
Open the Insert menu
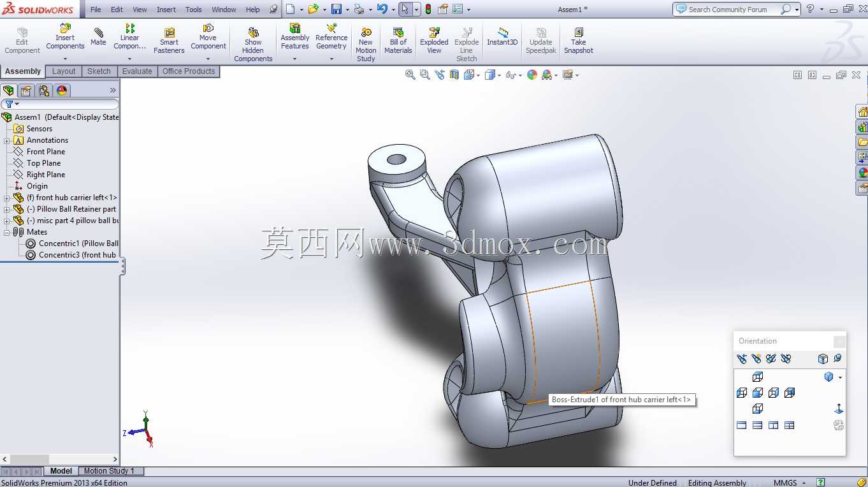coord(166,10)
